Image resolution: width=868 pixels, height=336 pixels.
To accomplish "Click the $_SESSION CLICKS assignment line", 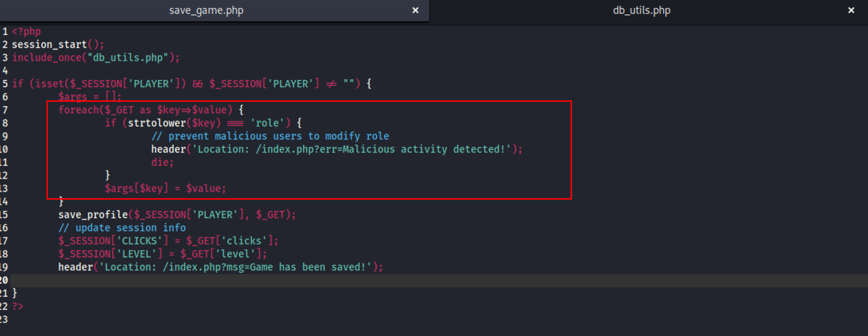I will pyautogui.click(x=169, y=241).
